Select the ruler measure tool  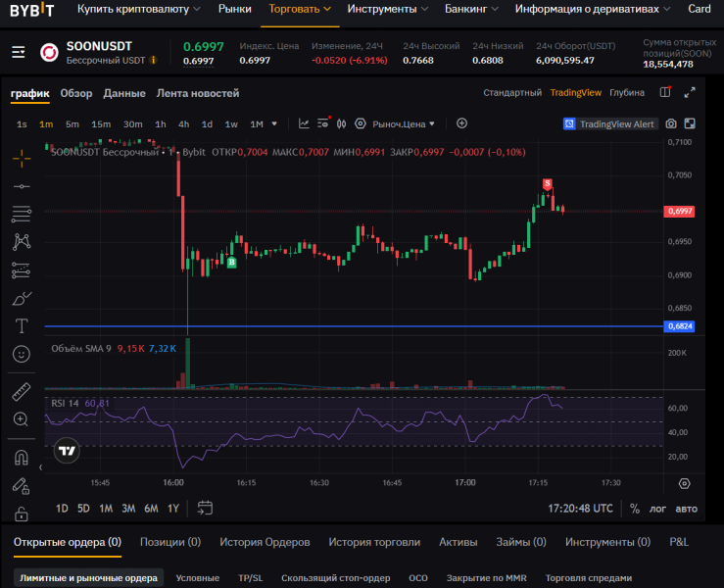(22, 392)
